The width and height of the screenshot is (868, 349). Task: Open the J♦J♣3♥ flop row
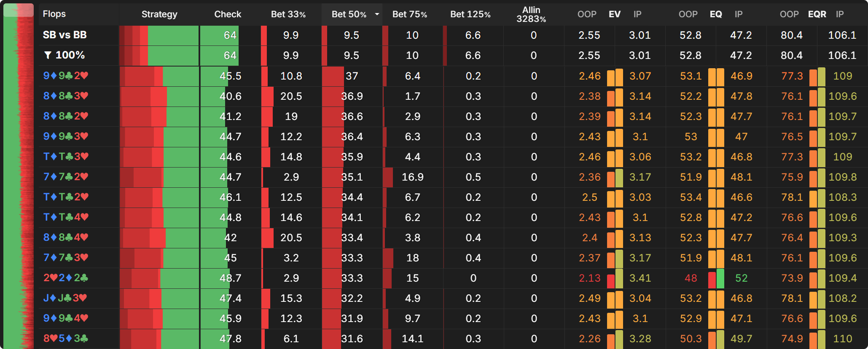coord(65,298)
